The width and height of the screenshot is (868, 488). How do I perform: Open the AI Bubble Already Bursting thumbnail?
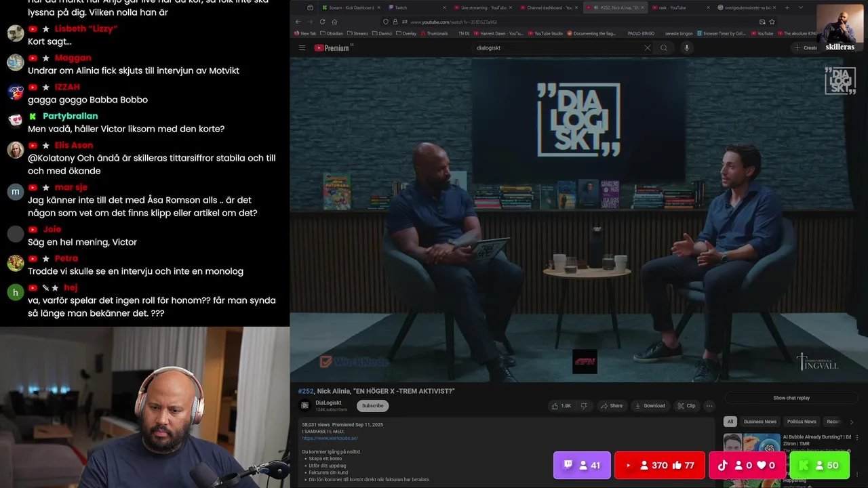click(x=751, y=451)
